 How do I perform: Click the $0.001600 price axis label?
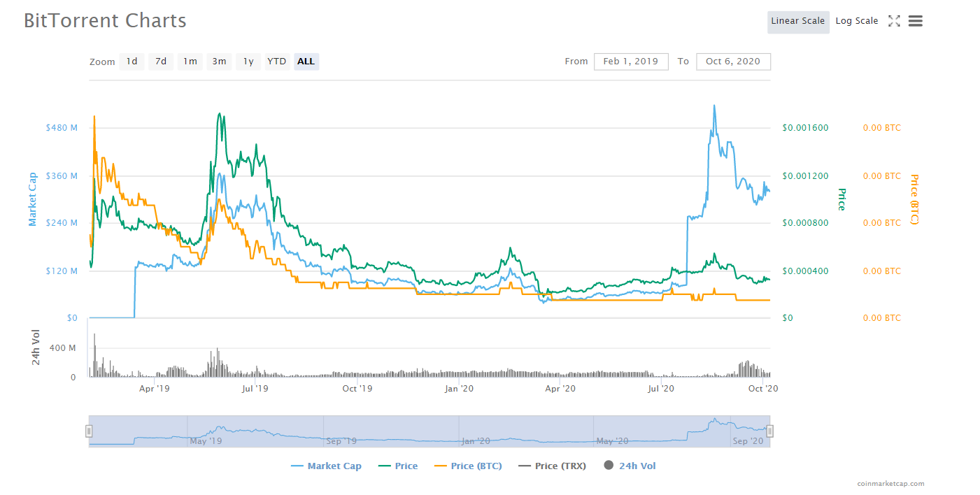pyautogui.click(x=805, y=128)
